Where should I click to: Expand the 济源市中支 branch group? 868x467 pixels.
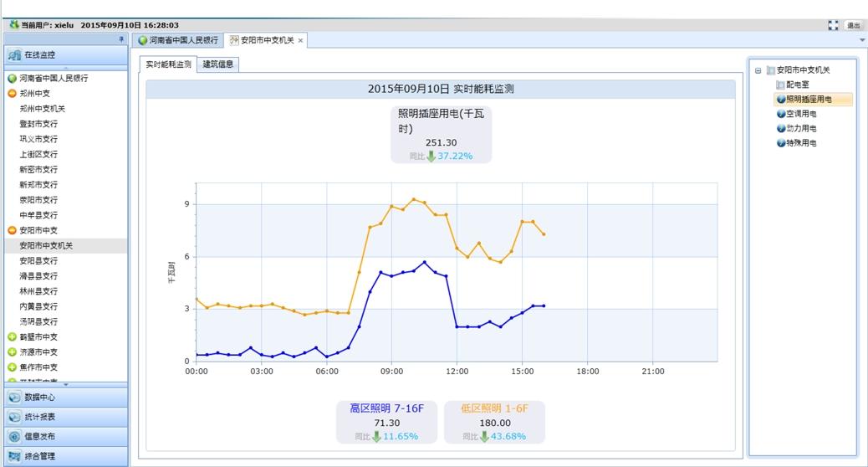(13, 352)
